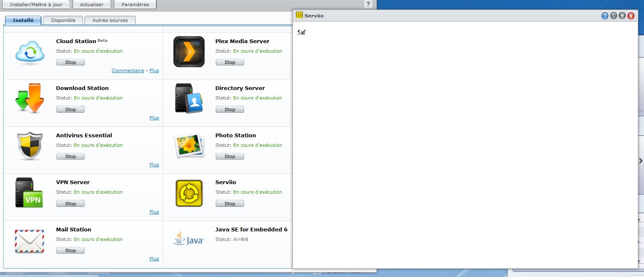The width and height of the screenshot is (644, 277).
Task: Click Plus link under VPN Server
Action: pyautogui.click(x=154, y=212)
